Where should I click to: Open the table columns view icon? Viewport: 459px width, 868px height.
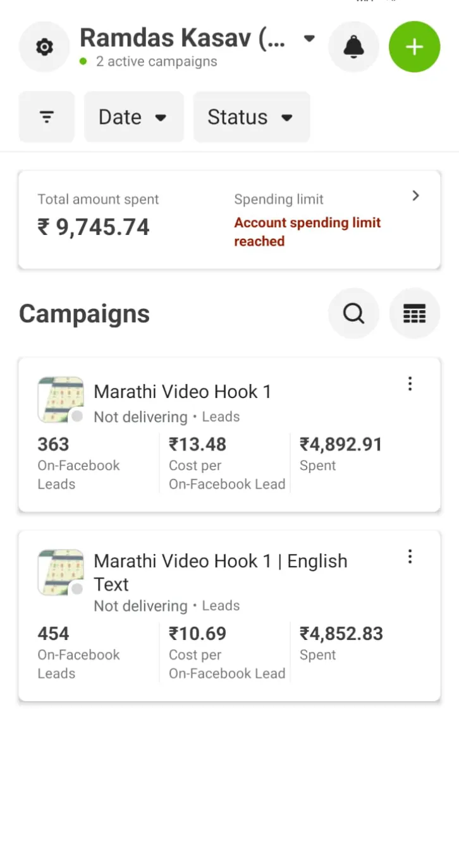pyautogui.click(x=414, y=313)
